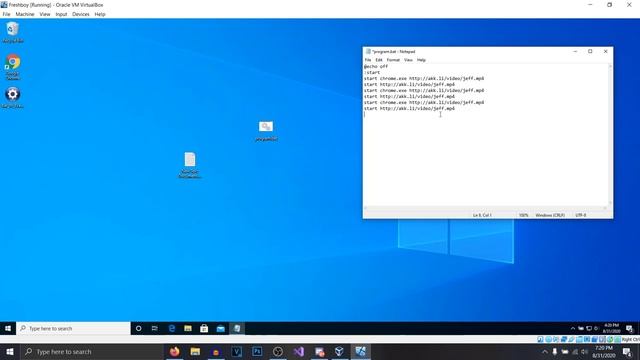Viewport: 640px width, 360px height.
Task: Open File Explorer in host taskbar
Action: [x=196, y=351]
